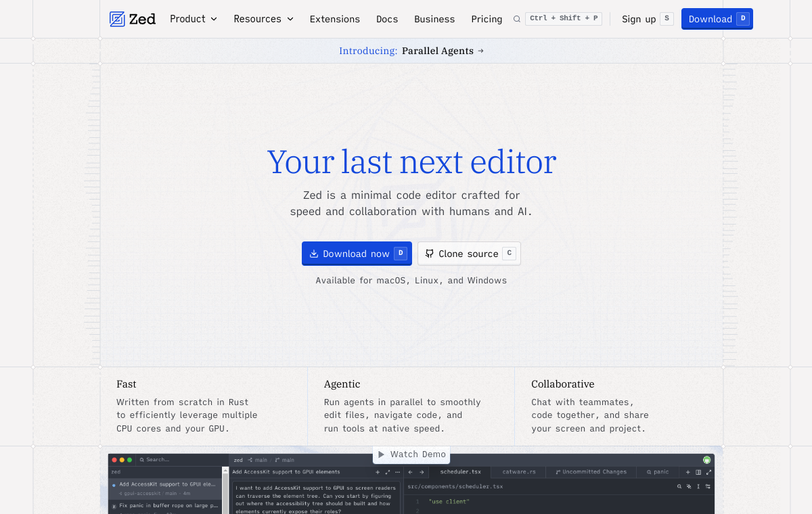
Task: Open the Docs page
Action: coord(387,19)
